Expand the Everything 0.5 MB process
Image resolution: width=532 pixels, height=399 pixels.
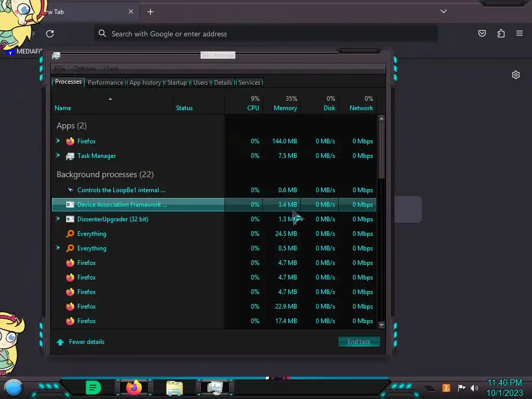(58, 248)
